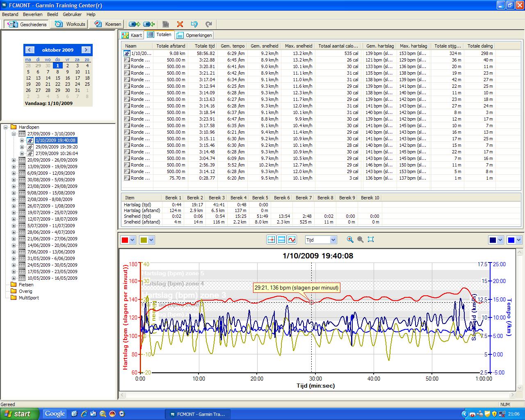This screenshot has height=420, width=525.
Task: Click Vandaag: 1/10/2009 link
Action: tap(49, 103)
